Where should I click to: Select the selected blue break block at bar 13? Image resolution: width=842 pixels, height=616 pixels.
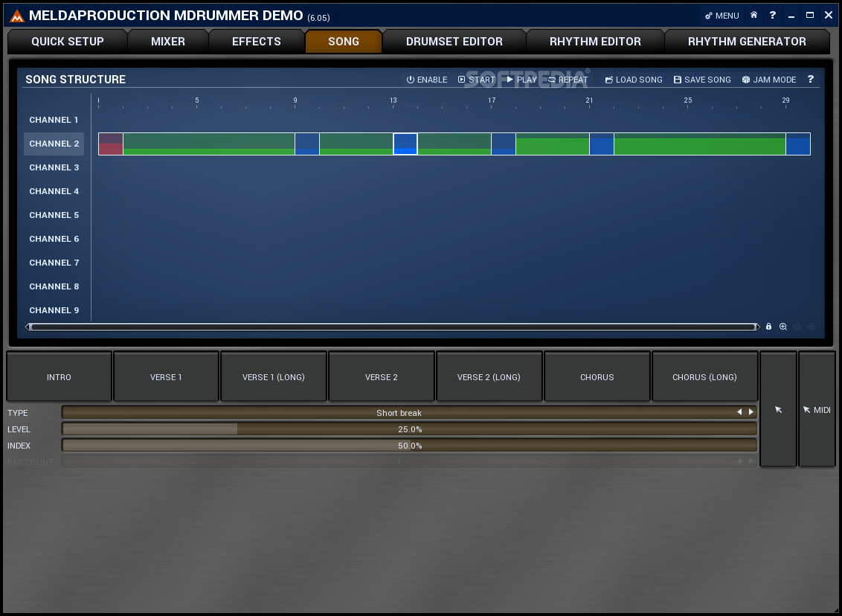405,144
